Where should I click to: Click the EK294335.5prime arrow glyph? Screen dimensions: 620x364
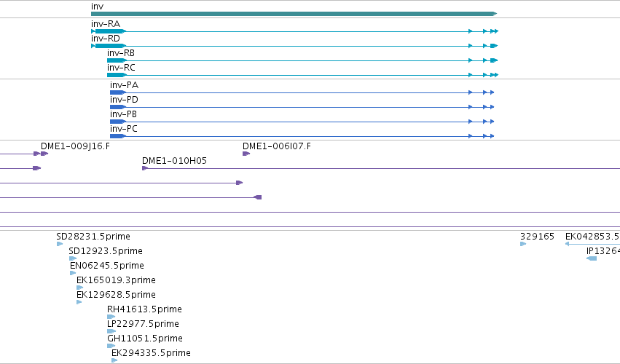114,360
